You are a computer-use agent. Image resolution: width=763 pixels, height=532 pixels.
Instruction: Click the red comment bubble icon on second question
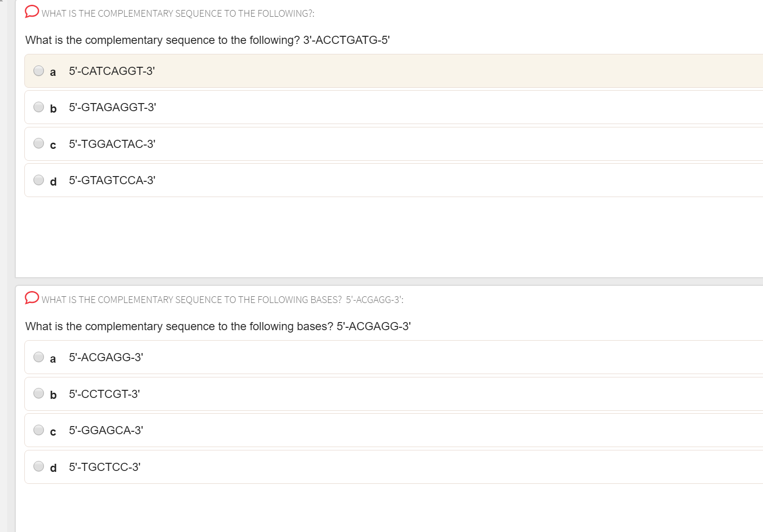[x=32, y=298]
